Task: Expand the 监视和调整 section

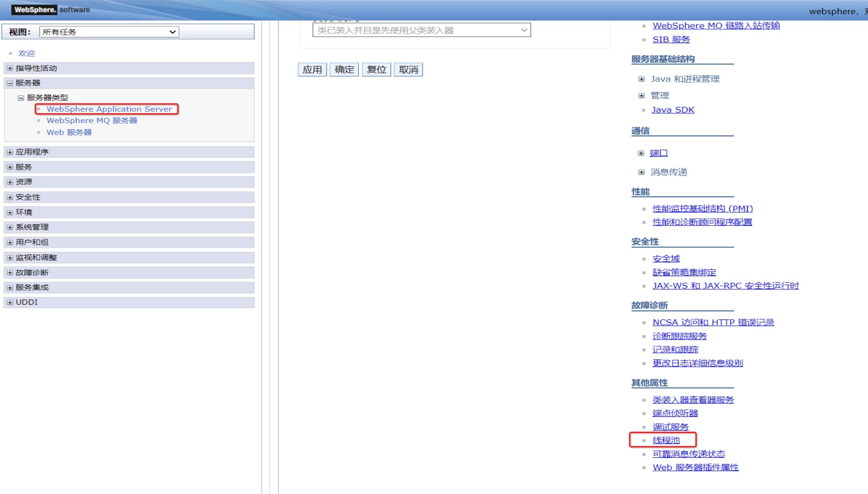Action: (x=10, y=258)
